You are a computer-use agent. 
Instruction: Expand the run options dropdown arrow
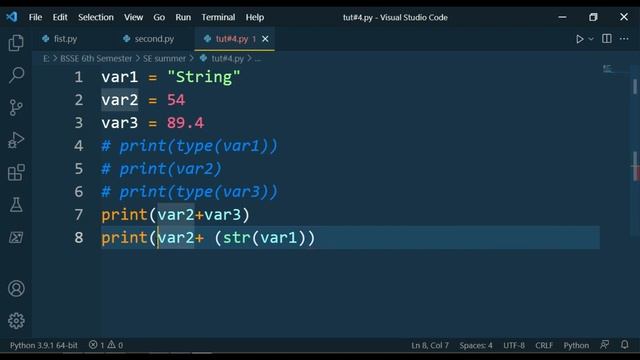pyautogui.click(x=591, y=39)
